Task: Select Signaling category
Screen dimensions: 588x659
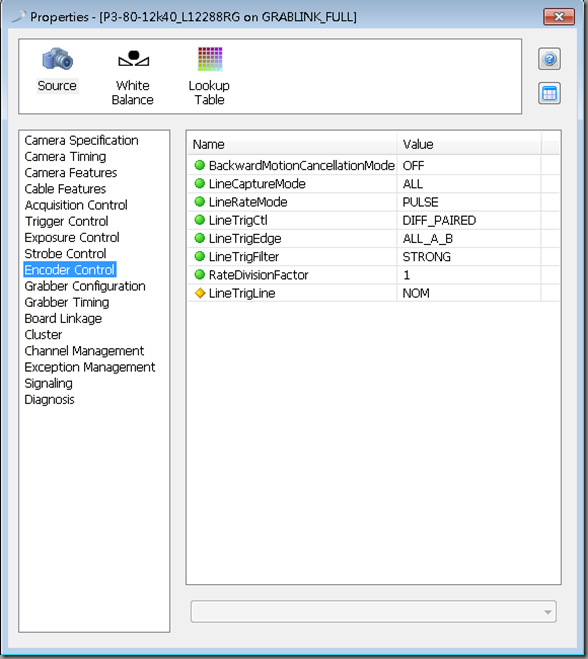Action: (x=49, y=383)
